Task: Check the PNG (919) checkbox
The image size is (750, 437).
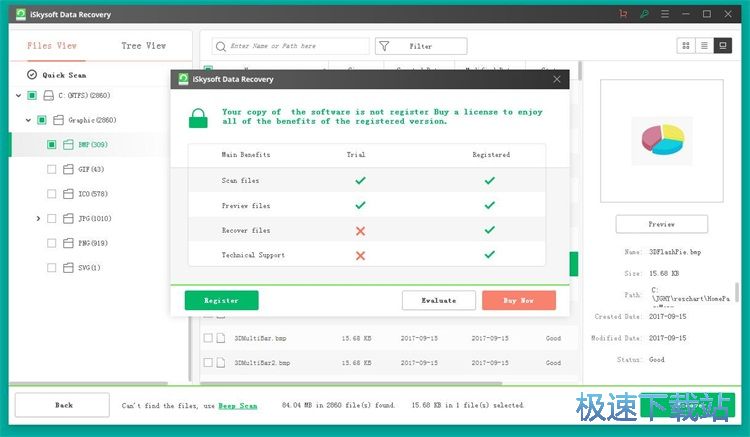Action: (x=52, y=243)
